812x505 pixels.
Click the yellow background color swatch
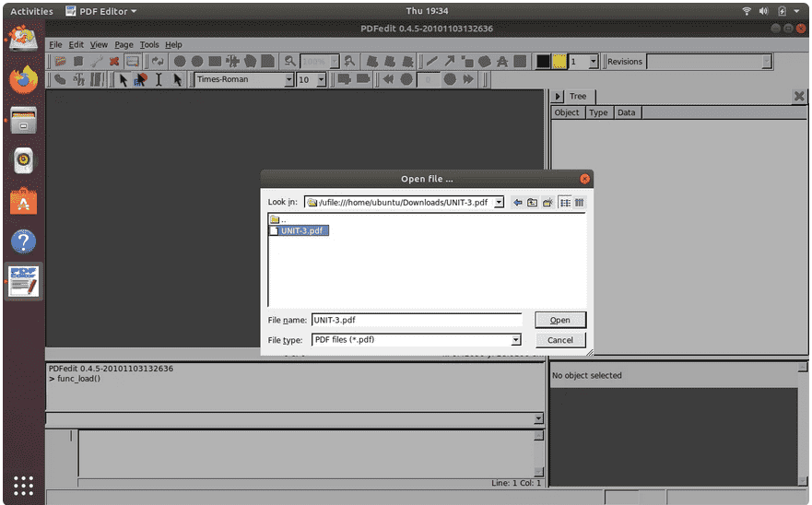(x=559, y=61)
